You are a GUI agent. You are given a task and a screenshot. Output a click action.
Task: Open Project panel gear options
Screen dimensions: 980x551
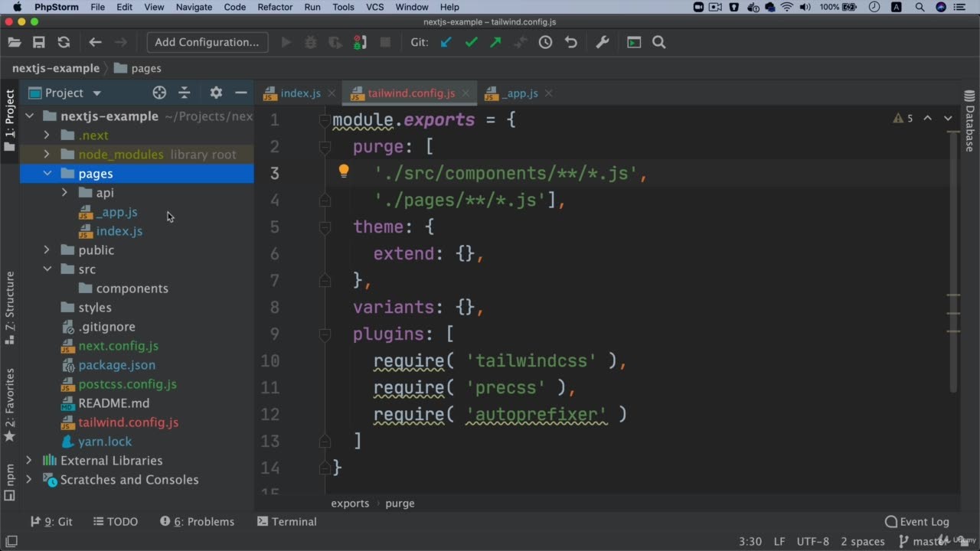point(216,93)
